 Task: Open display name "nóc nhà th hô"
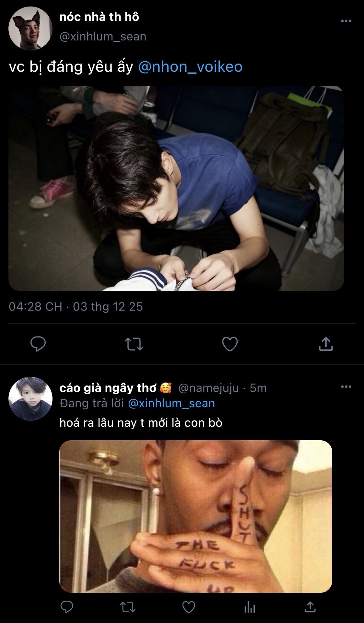99,17
